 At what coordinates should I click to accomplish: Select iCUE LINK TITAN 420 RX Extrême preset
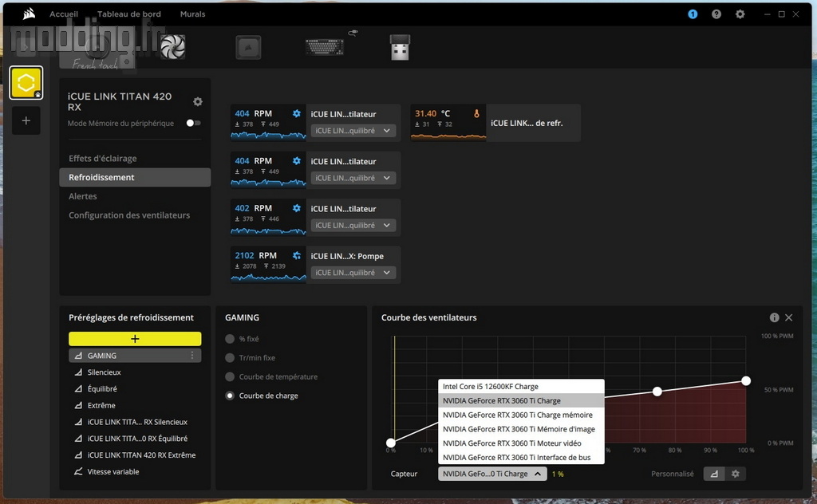tap(135, 455)
